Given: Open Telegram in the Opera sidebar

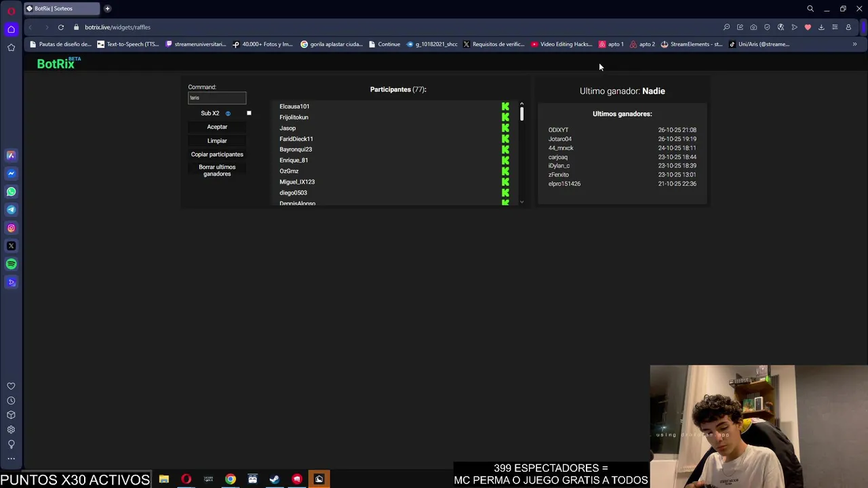Looking at the screenshot, I should tap(11, 209).
